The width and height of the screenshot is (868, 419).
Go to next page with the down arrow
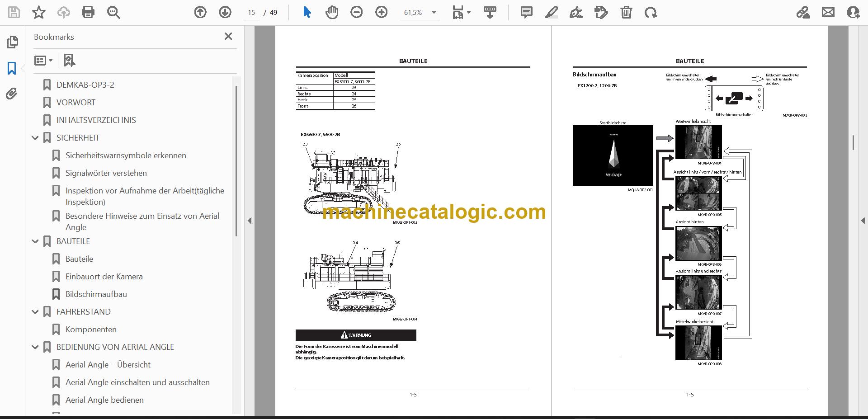coord(225,12)
